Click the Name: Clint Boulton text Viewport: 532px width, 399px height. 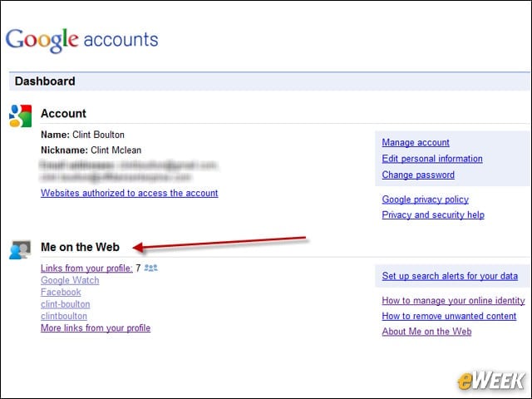82,135
